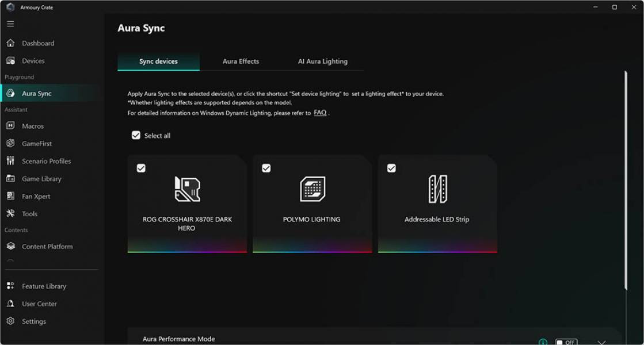This screenshot has height=345, width=644.
Task: Click the Aura Performance Mode label
Action: point(178,339)
